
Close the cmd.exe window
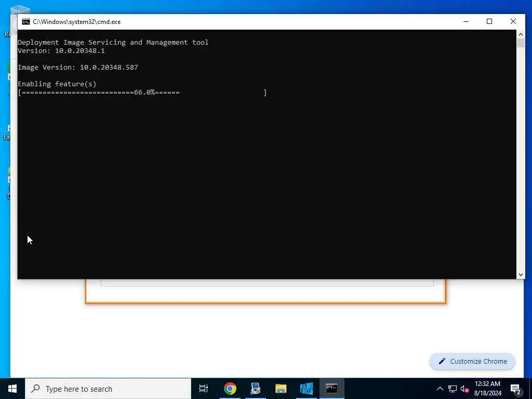coord(513,21)
